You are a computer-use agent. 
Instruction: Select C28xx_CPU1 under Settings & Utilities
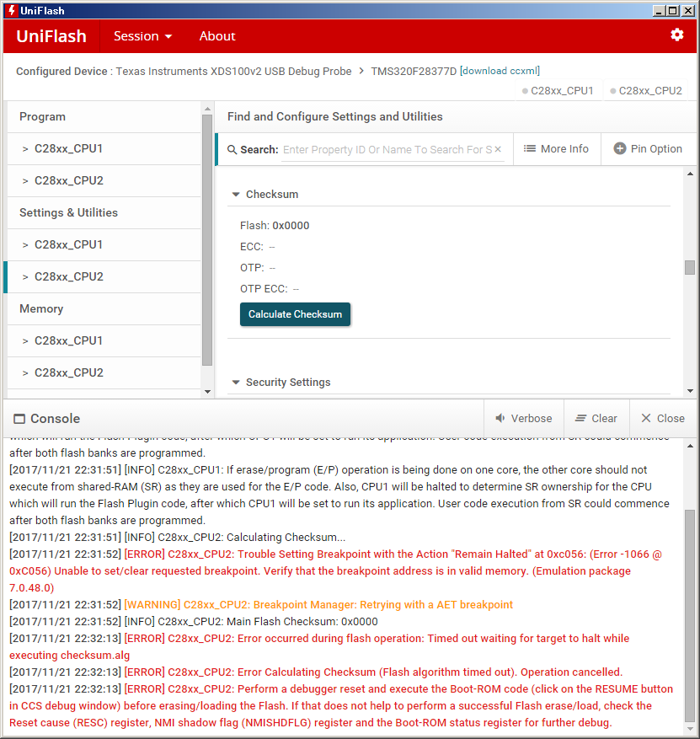pyautogui.click(x=104, y=244)
